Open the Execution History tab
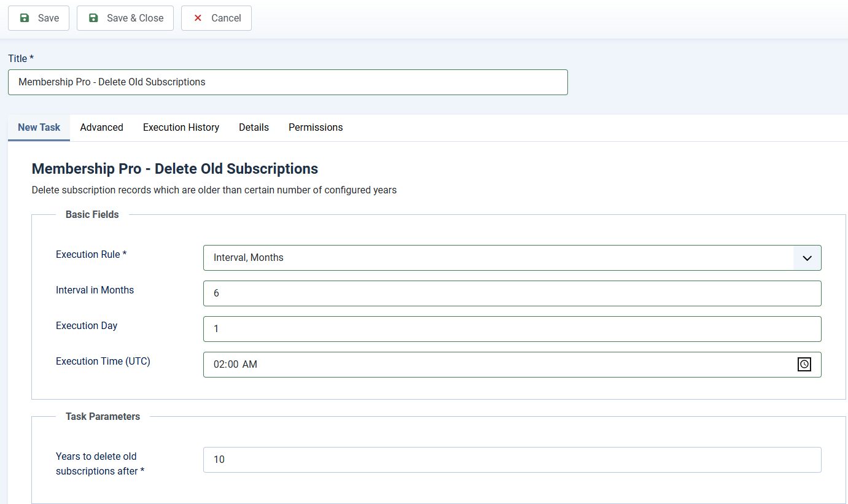Image resolution: width=848 pixels, height=504 pixels. [181, 128]
